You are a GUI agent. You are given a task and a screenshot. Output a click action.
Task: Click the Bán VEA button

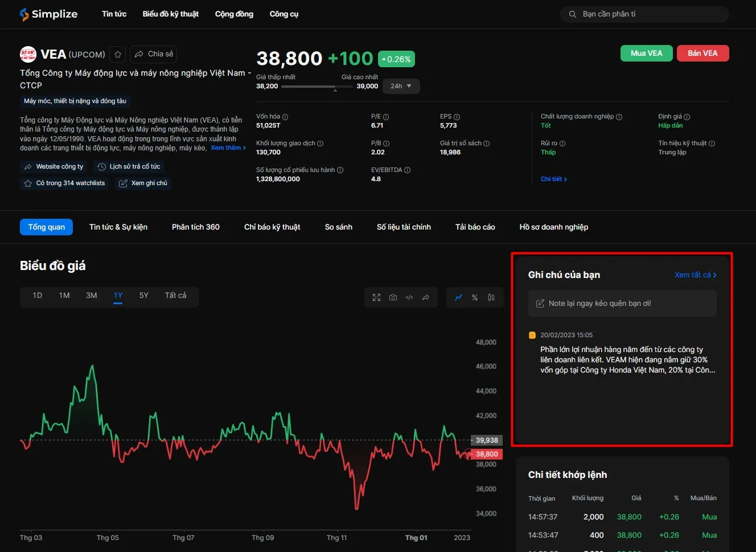(x=703, y=53)
